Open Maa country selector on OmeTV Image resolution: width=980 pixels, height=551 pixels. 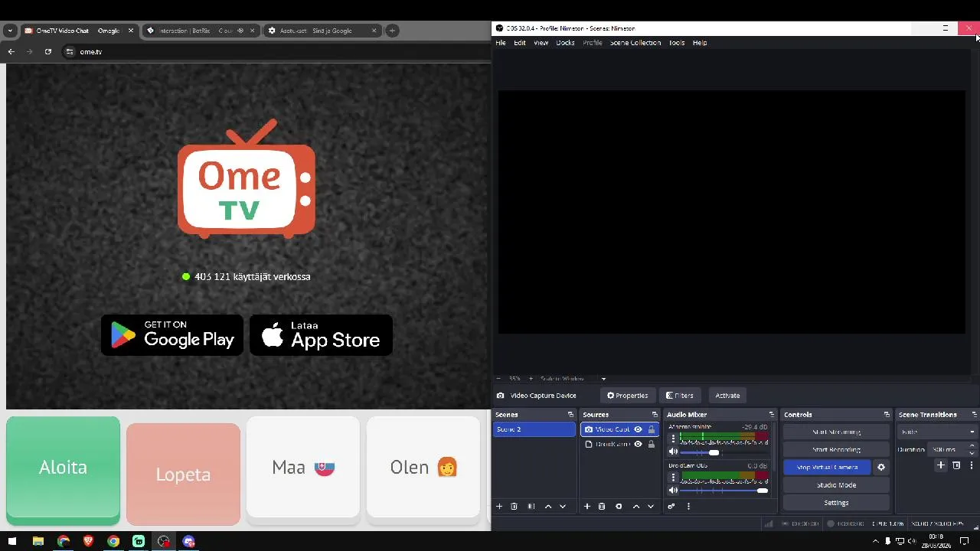(x=303, y=467)
